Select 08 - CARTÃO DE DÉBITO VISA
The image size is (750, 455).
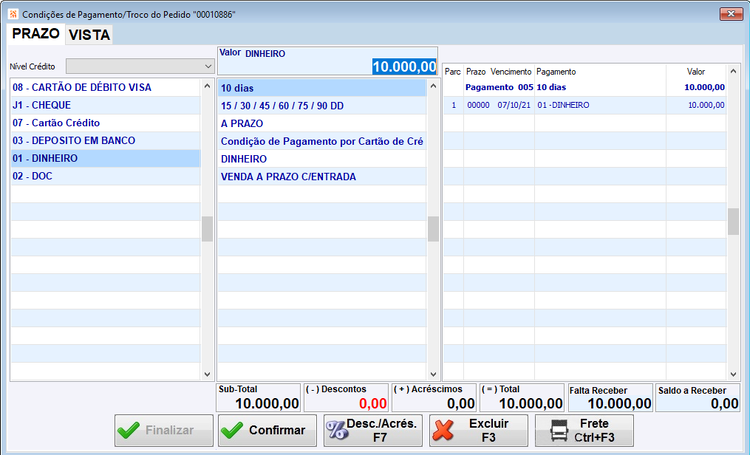(106, 87)
